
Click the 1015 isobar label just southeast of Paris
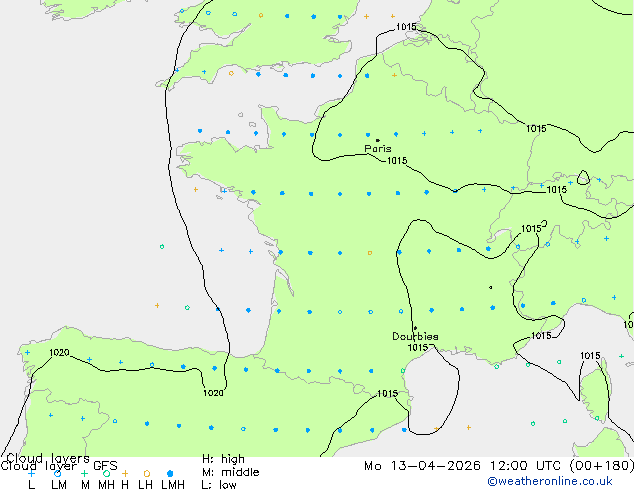pos(397,161)
